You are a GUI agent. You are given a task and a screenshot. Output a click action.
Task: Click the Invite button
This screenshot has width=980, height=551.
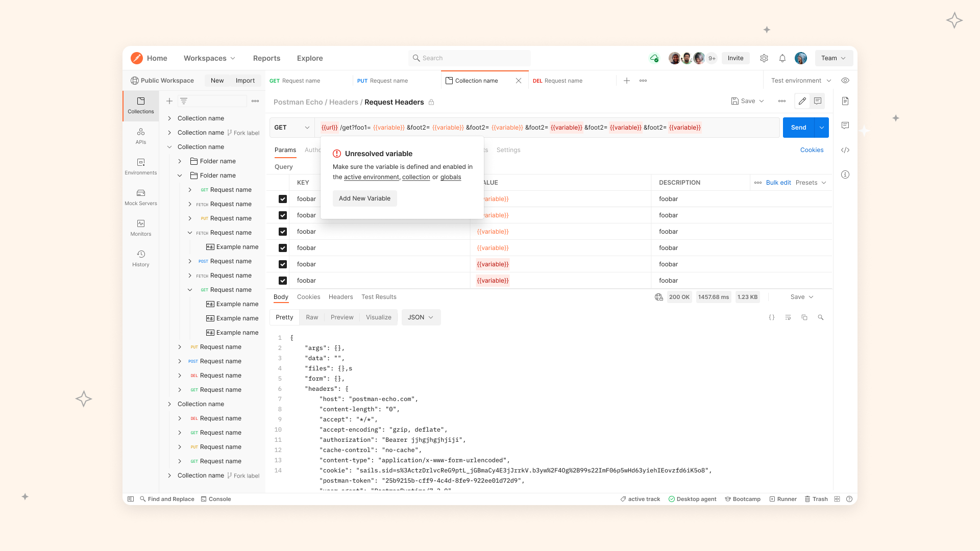(736, 58)
